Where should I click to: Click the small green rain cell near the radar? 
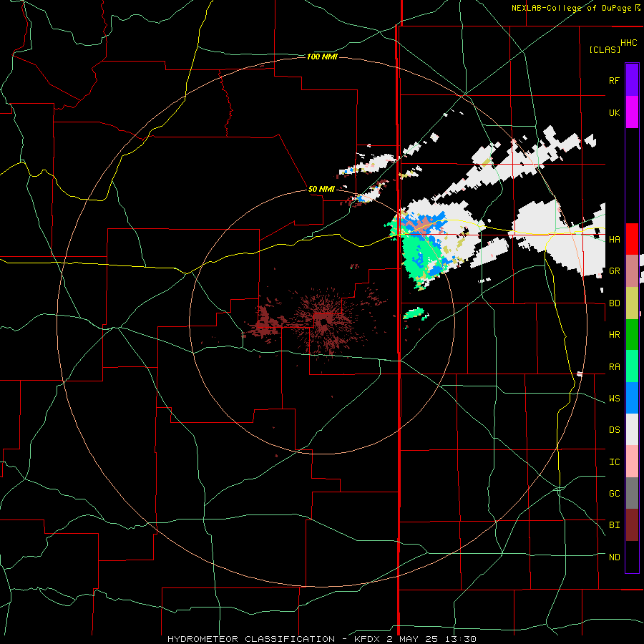tap(414, 313)
